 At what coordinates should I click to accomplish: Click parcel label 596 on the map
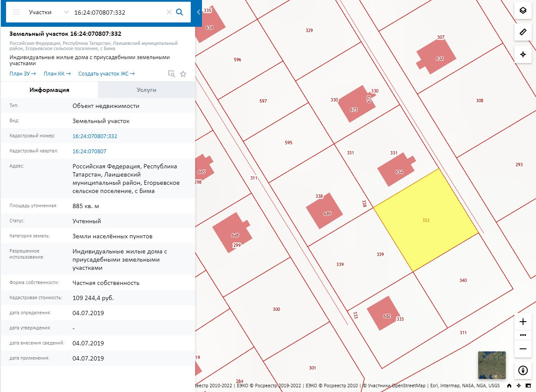tap(237, 60)
